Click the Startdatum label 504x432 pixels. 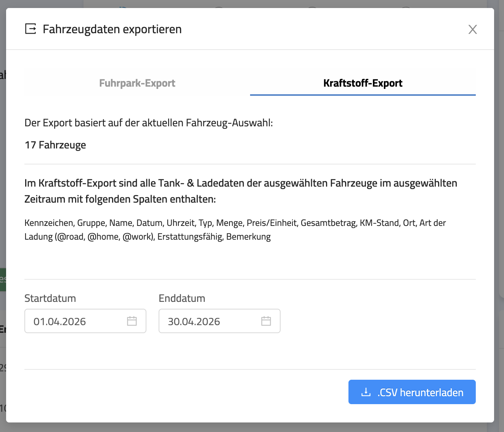point(50,298)
